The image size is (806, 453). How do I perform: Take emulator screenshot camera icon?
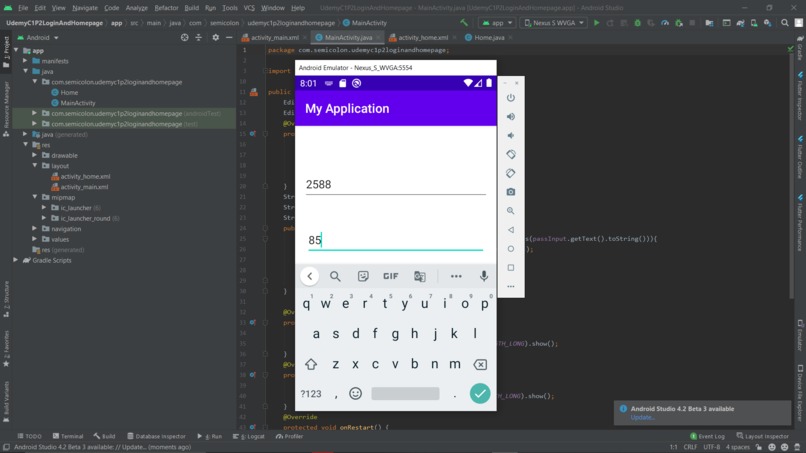click(510, 192)
